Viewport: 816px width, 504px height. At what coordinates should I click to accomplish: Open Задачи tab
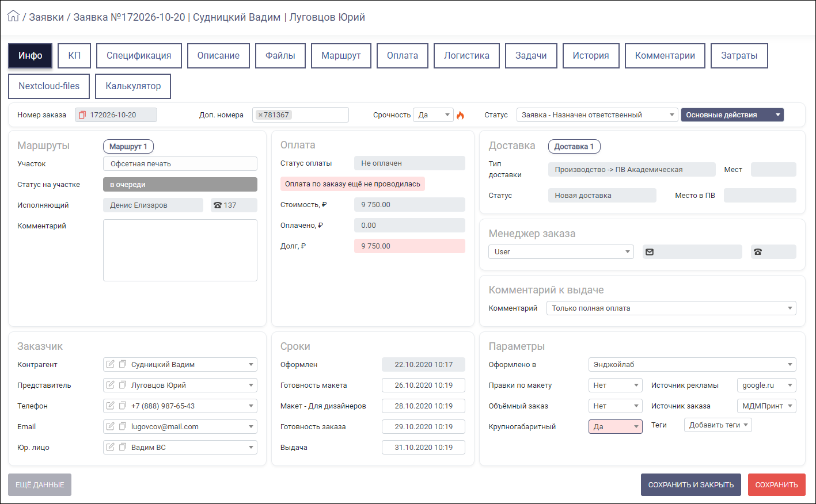click(x=531, y=56)
